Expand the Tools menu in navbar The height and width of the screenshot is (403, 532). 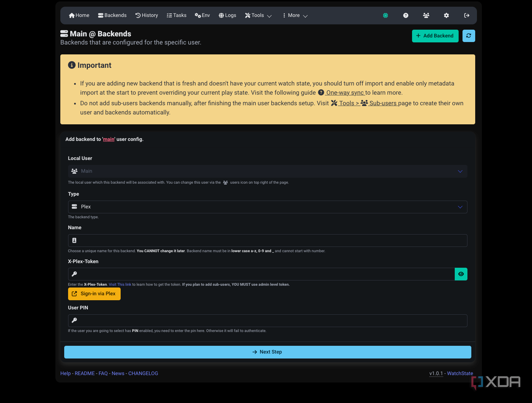pyautogui.click(x=258, y=16)
